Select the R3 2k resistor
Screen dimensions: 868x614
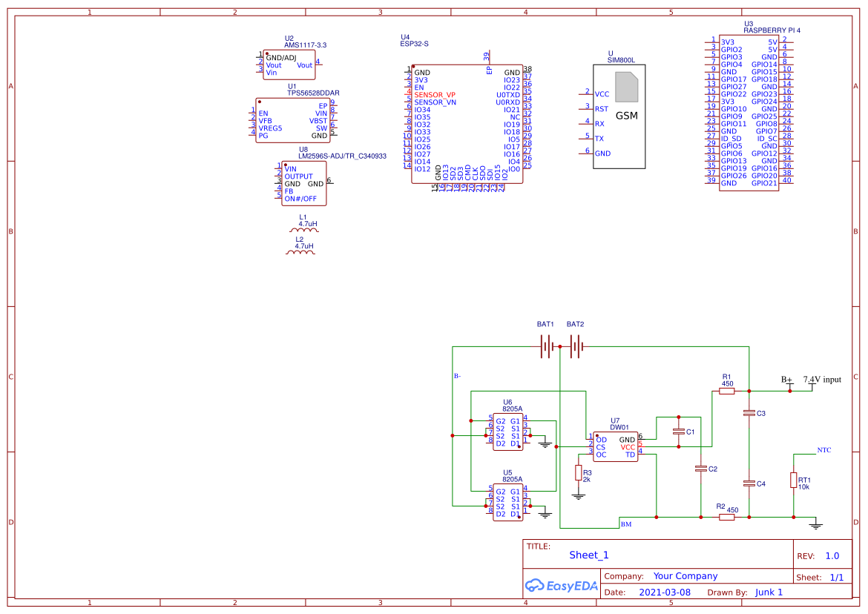pos(578,473)
